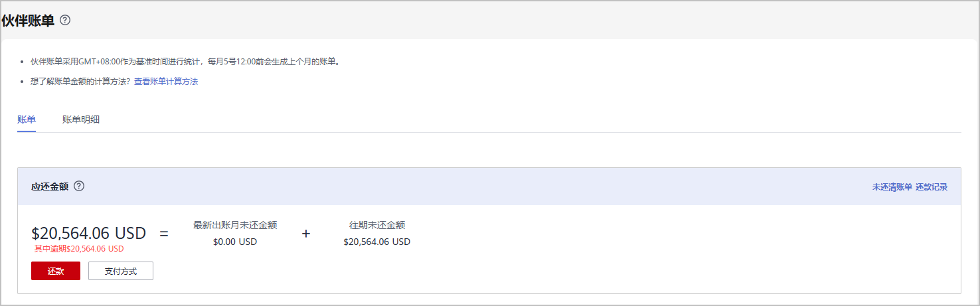This screenshot has width=980, height=306.
Task: Click the red 还款 button
Action: click(56, 271)
